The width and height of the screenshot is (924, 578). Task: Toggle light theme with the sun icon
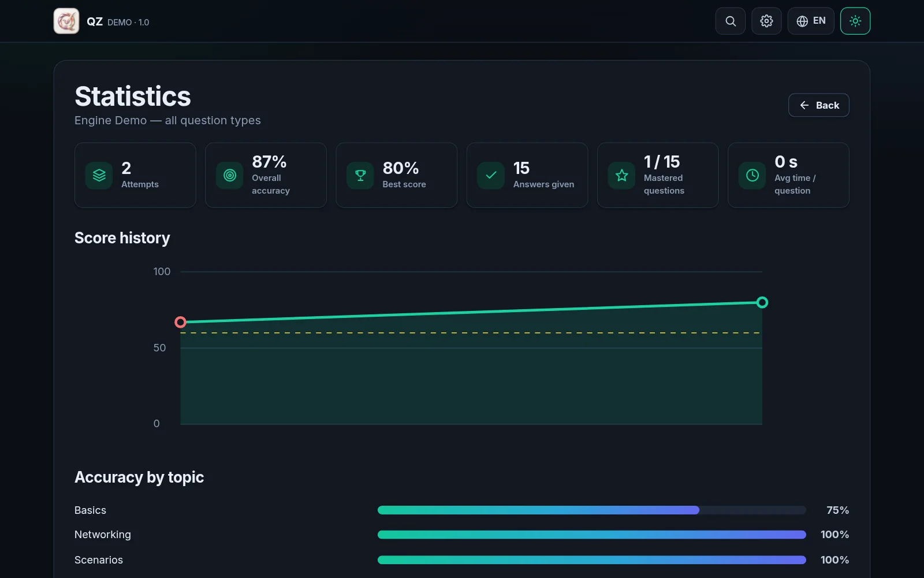click(x=855, y=21)
